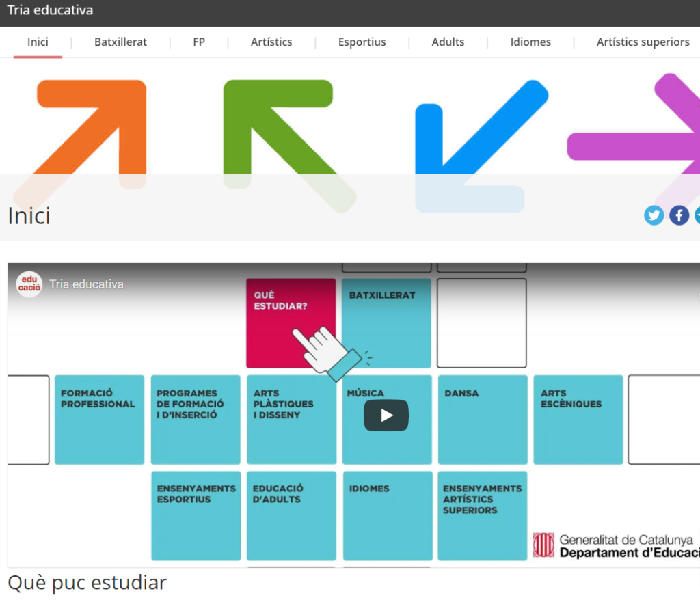The width and height of the screenshot is (700, 600).
Task: Open the Artístics tab
Action: [271, 42]
